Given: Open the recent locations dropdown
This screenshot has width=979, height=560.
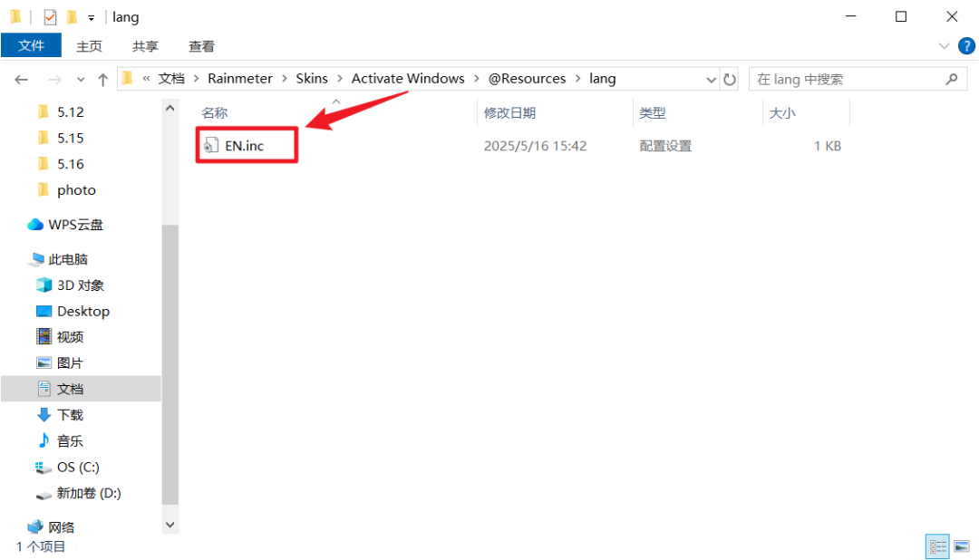Looking at the screenshot, I should coord(81,80).
